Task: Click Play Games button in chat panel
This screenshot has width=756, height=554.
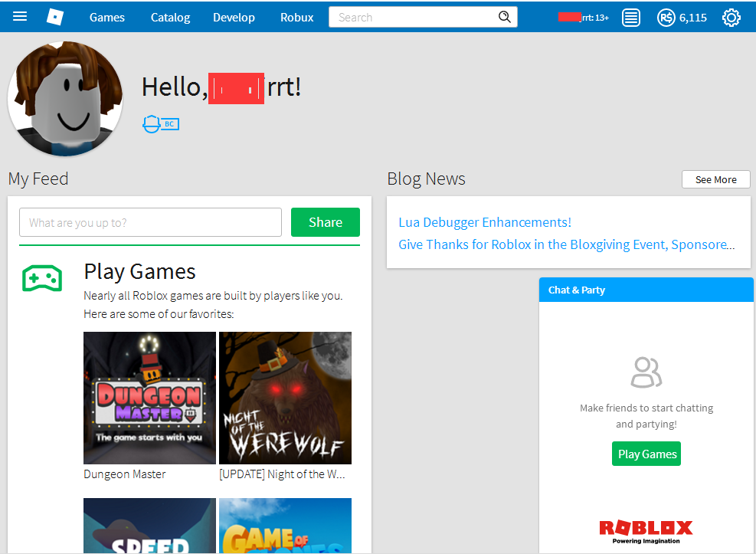Action: tap(646, 454)
